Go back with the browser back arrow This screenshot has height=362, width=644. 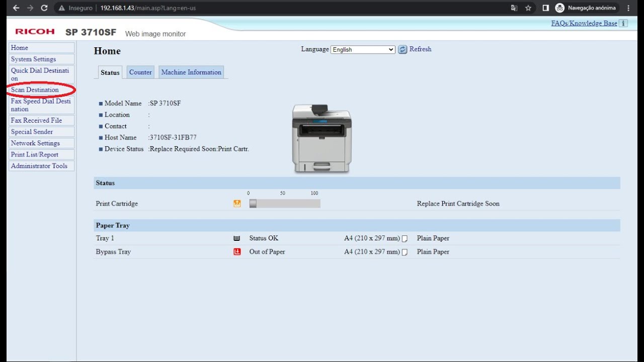(16, 8)
